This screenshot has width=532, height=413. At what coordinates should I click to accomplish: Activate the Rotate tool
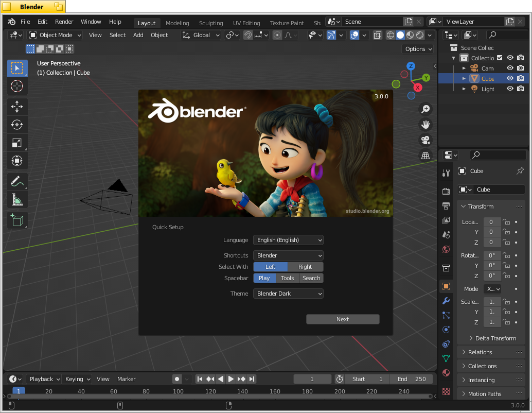(x=17, y=125)
